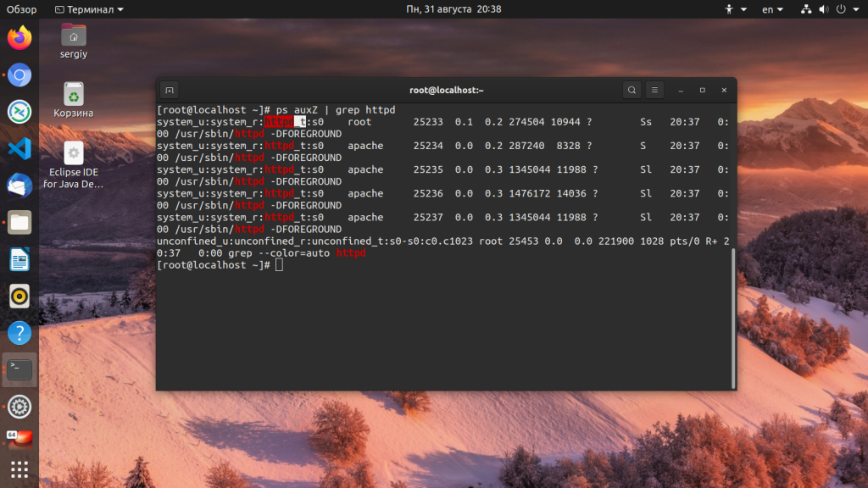Launch Rhythmbox music player from dock
This screenshot has width=868, height=488.
pyautogui.click(x=19, y=297)
